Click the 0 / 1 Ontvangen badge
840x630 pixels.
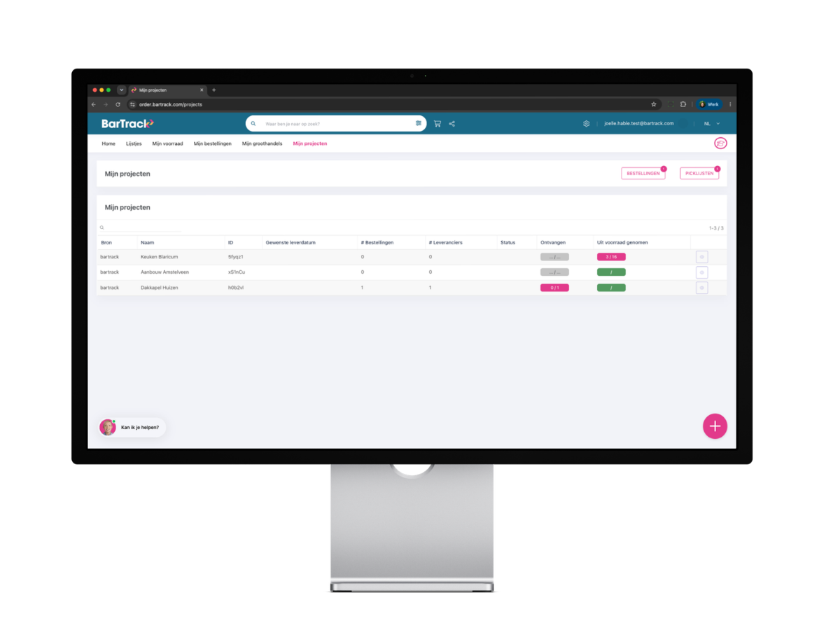tap(554, 288)
